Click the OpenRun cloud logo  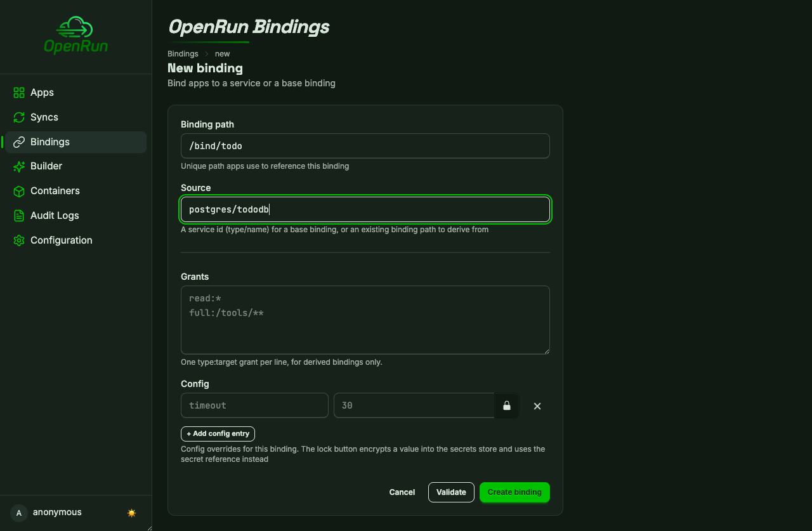75,36
